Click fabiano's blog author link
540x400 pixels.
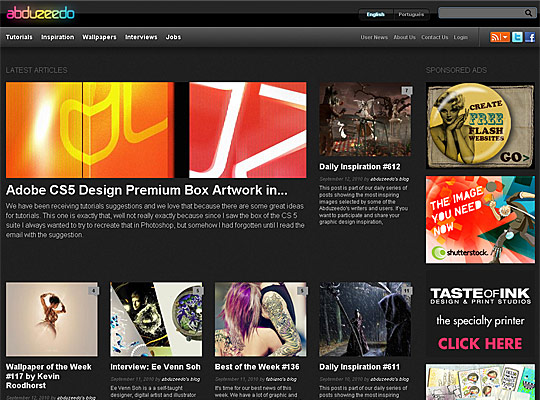tap(281, 379)
